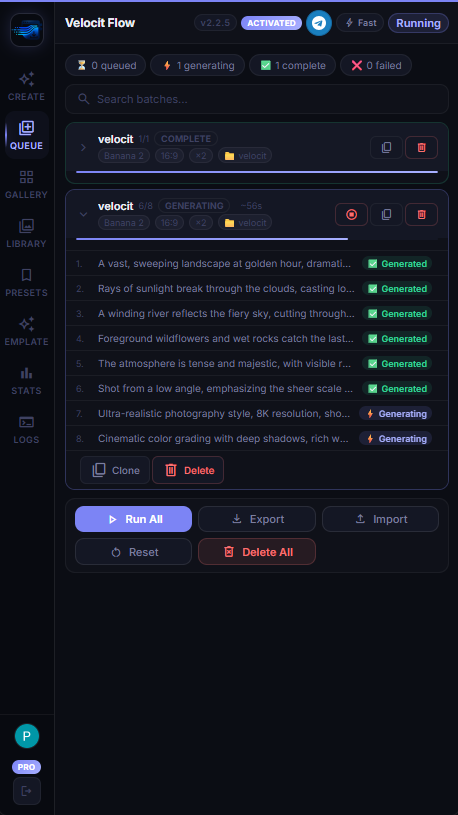Screen dimensions: 458x815
Task: Click the logout icon
Action: [27, 791]
